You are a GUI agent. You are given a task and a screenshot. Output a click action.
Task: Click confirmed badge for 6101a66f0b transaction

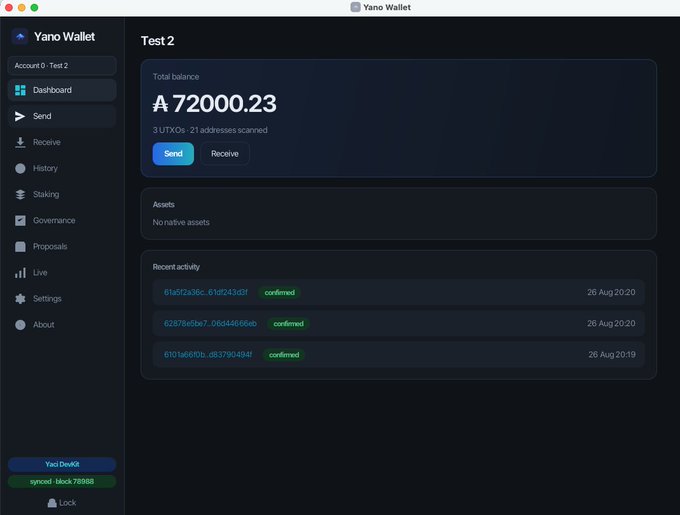click(284, 355)
